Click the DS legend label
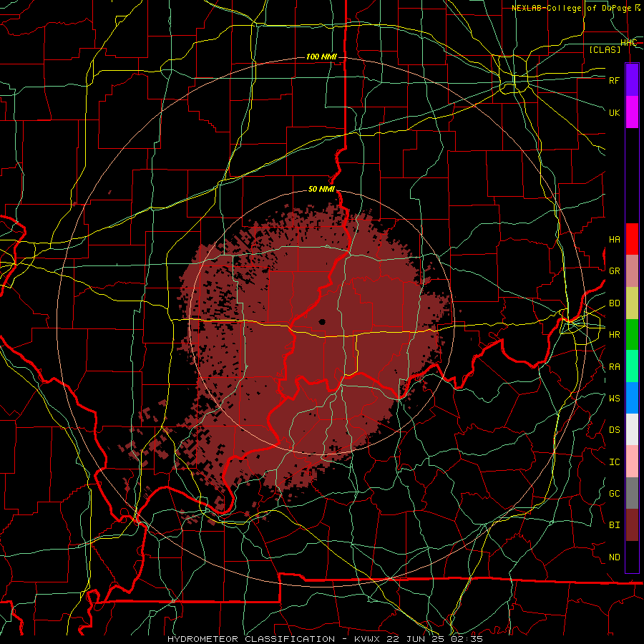The image size is (644, 644). click(x=614, y=430)
